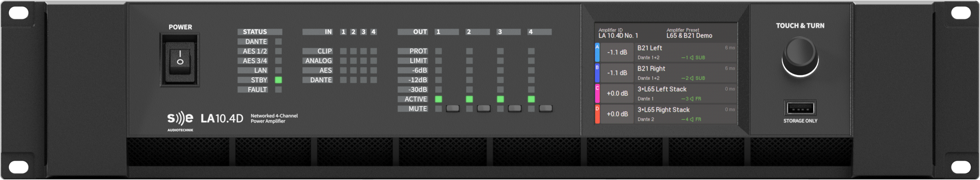Tap the Amplifier Preset L65 & B21 Demo

[689, 33]
